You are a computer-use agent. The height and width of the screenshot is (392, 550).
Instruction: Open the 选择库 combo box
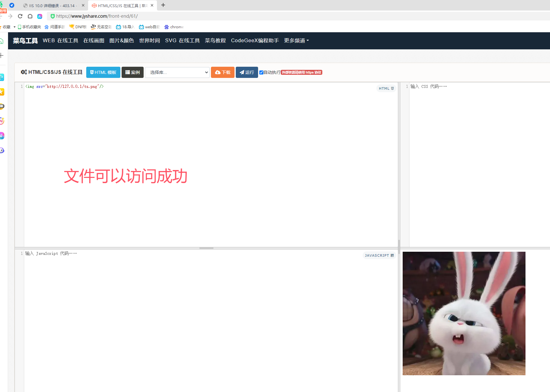177,72
